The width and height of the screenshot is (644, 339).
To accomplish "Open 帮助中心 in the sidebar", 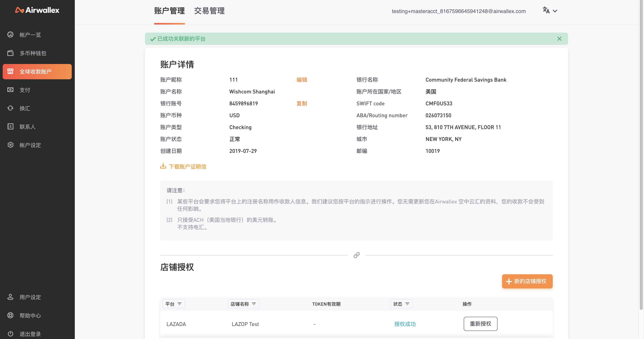I will pyautogui.click(x=37, y=315).
